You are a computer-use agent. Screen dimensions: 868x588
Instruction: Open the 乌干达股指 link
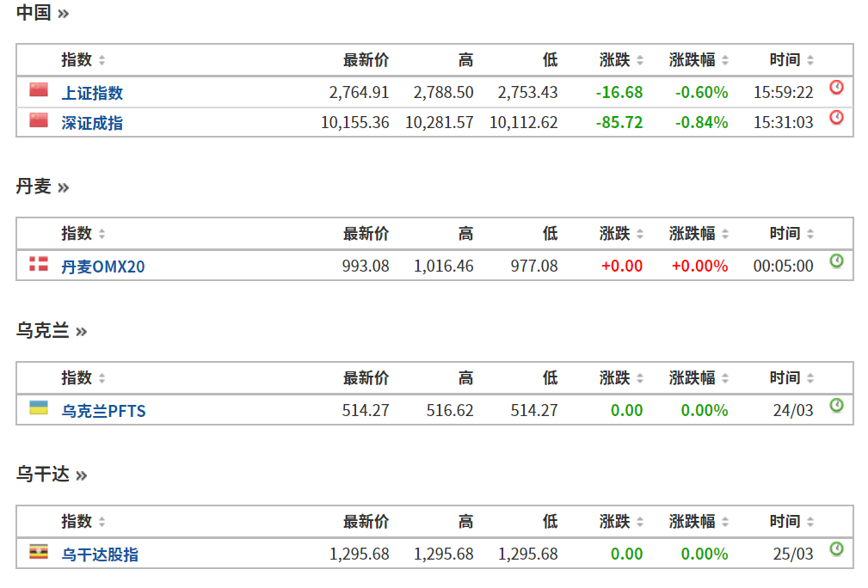click(100, 554)
